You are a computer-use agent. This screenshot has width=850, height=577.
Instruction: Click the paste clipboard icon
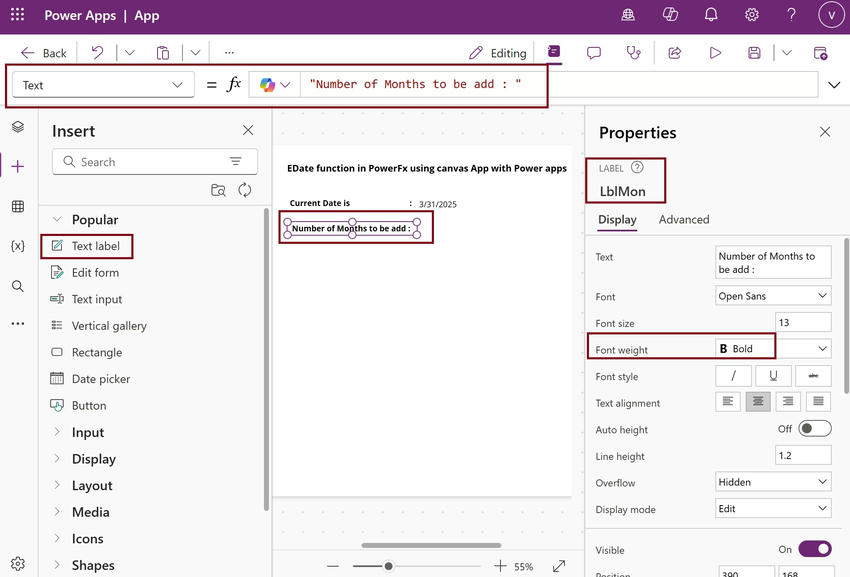[163, 53]
